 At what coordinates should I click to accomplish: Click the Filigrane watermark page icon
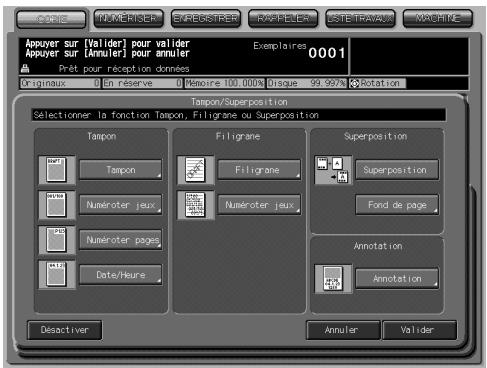pyautogui.click(x=195, y=170)
